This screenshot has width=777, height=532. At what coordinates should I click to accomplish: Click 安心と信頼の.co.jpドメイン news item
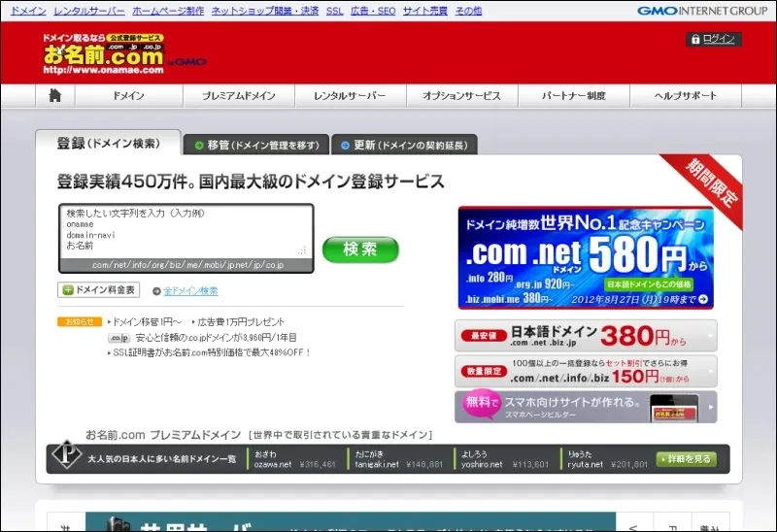pyautogui.click(x=216, y=338)
